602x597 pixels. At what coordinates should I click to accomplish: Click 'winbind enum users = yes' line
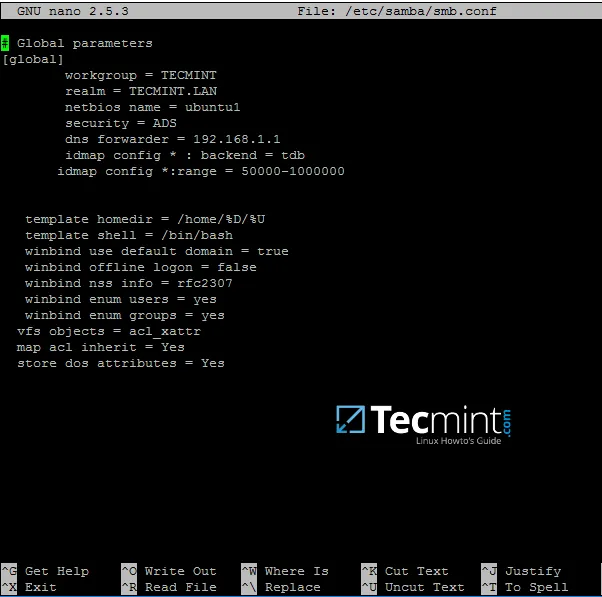point(121,299)
